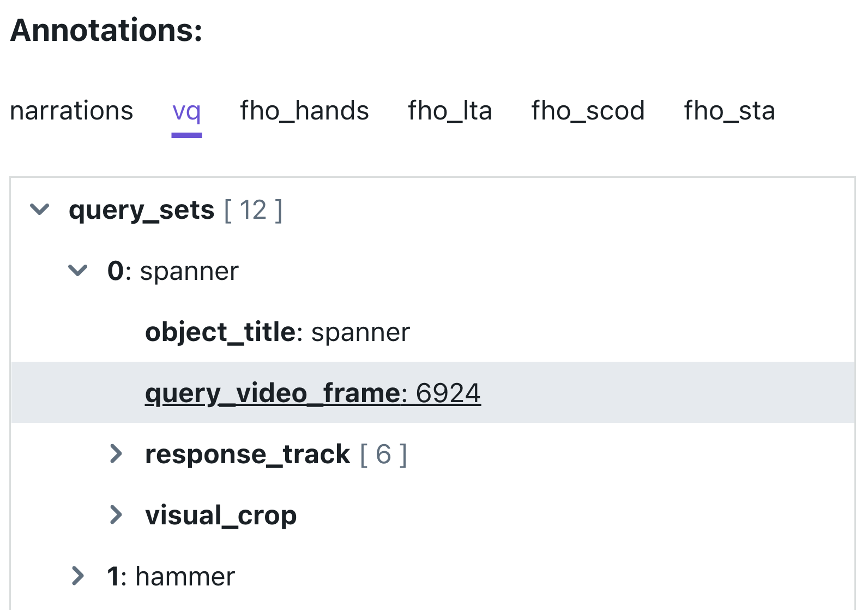
Task: Click the visual_crop label text
Action: click(221, 515)
